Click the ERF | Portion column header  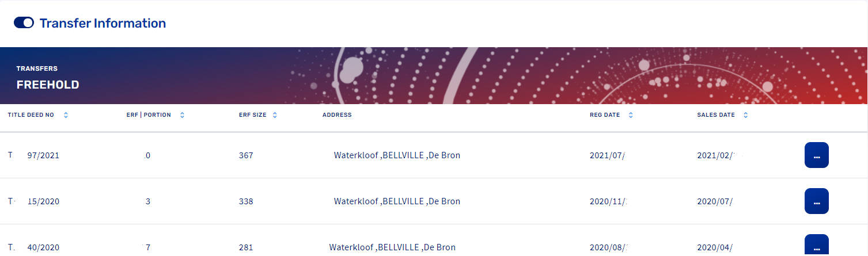click(149, 115)
